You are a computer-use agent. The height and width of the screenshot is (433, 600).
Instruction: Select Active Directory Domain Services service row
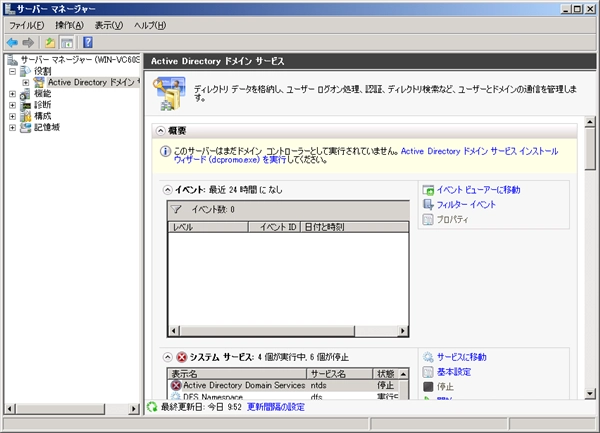[284, 385]
